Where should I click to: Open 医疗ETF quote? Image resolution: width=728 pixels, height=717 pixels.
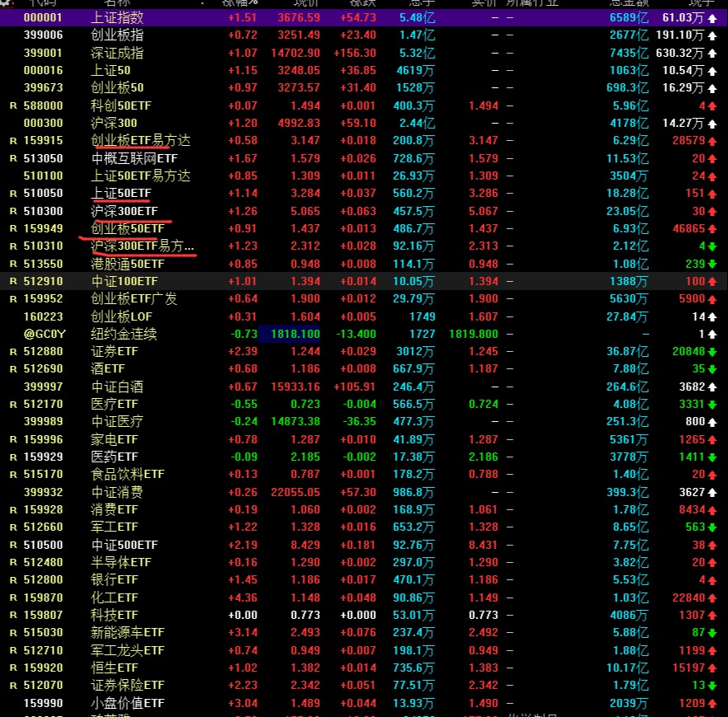click(115, 404)
